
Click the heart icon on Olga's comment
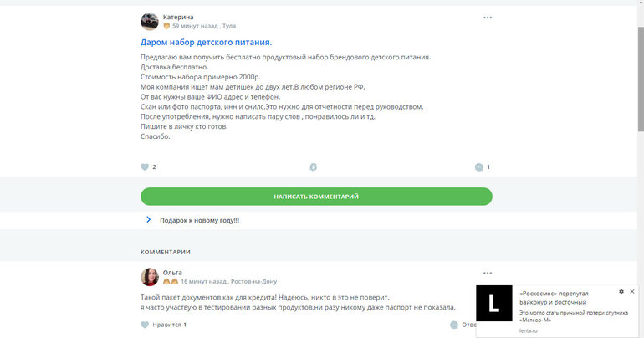pyautogui.click(x=145, y=325)
